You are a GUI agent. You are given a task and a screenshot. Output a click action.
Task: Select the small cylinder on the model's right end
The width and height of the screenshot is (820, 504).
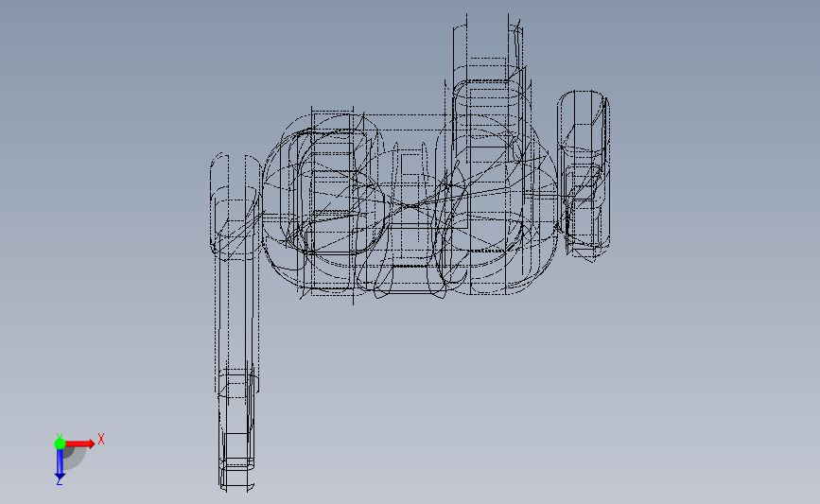click(x=584, y=175)
